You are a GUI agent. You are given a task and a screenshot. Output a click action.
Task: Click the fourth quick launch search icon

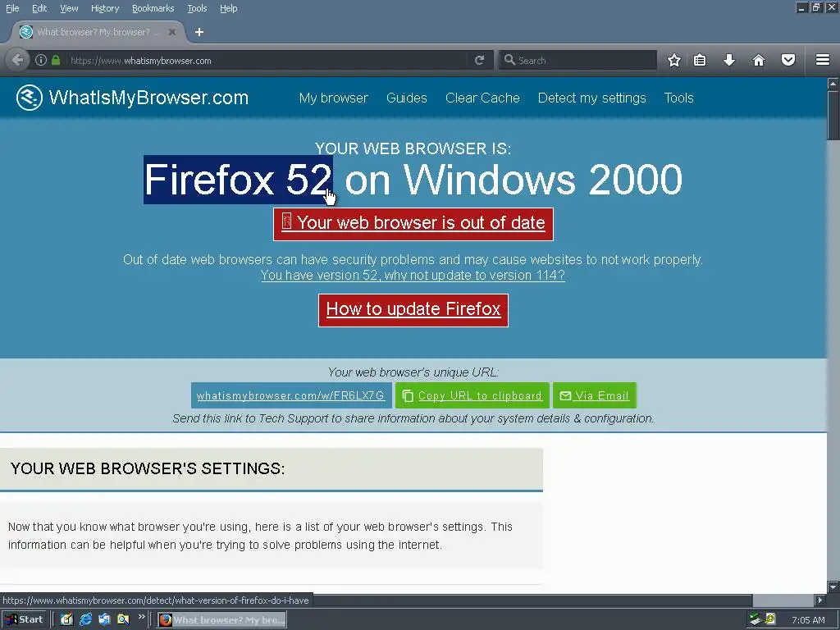pos(123,619)
